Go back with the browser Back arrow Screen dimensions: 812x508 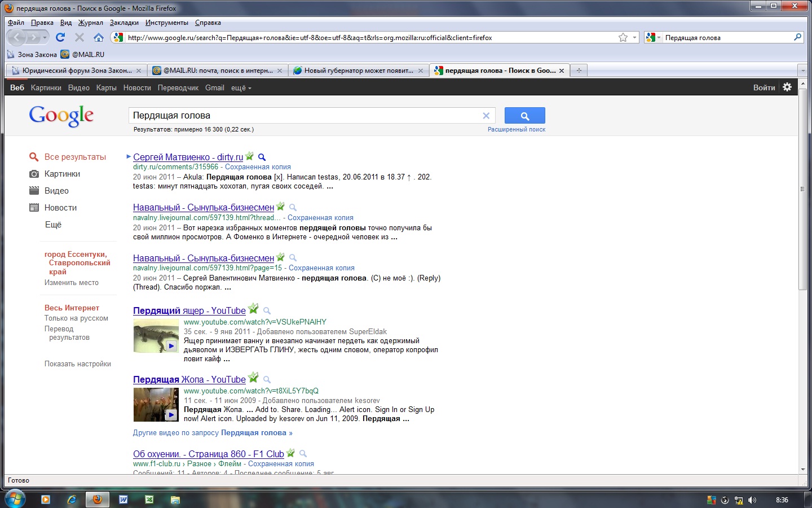(x=17, y=37)
